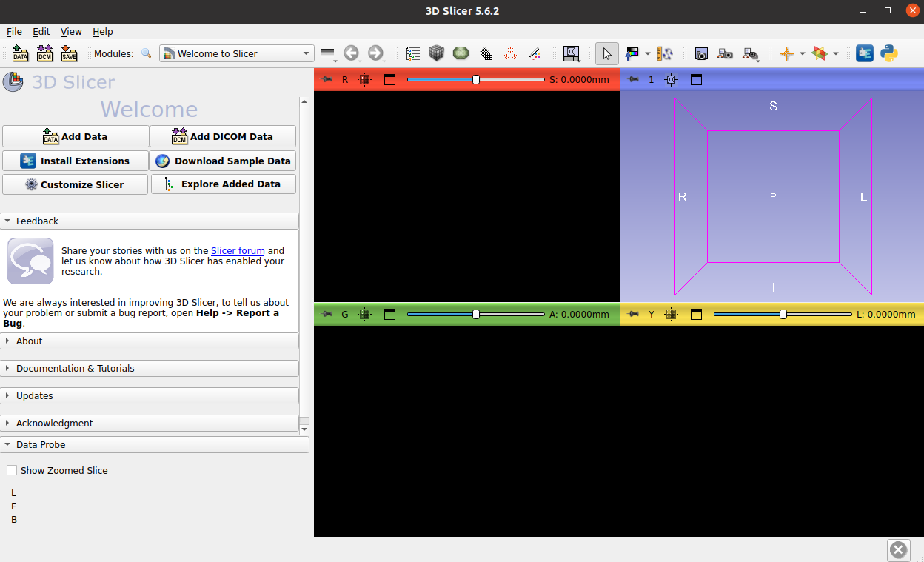Click the slice intersections icon
This screenshot has width=924, height=562.
820,53
